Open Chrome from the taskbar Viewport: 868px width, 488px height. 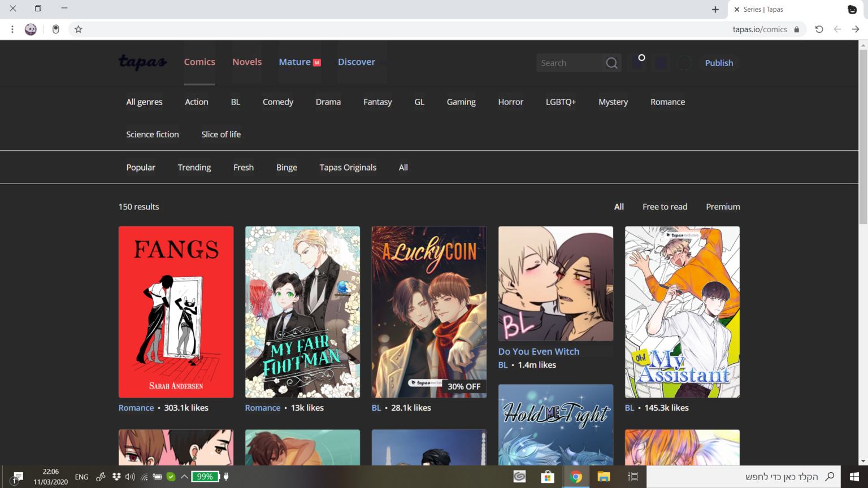(576, 477)
